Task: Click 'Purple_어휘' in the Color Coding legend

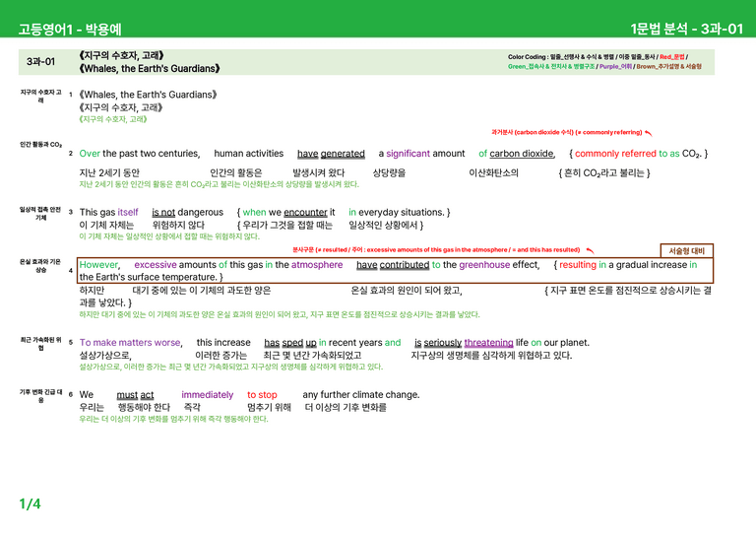Action: point(615,67)
